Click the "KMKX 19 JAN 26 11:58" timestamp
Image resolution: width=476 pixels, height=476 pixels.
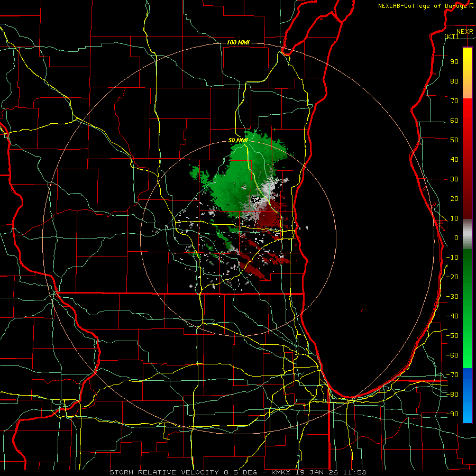[319, 472]
